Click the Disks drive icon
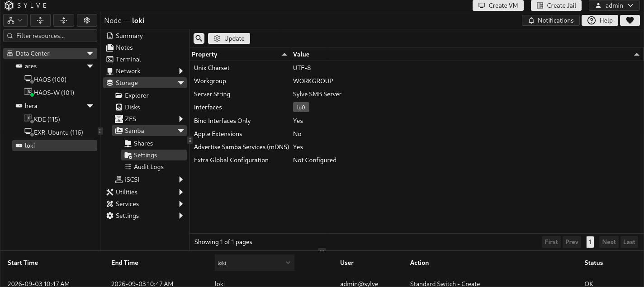This screenshot has height=287, width=644. point(119,107)
